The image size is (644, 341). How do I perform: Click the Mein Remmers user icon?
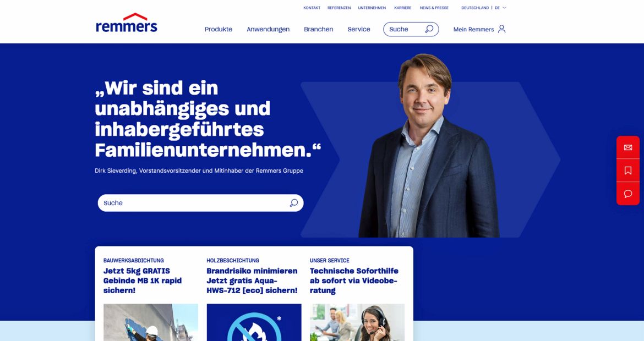pos(501,29)
